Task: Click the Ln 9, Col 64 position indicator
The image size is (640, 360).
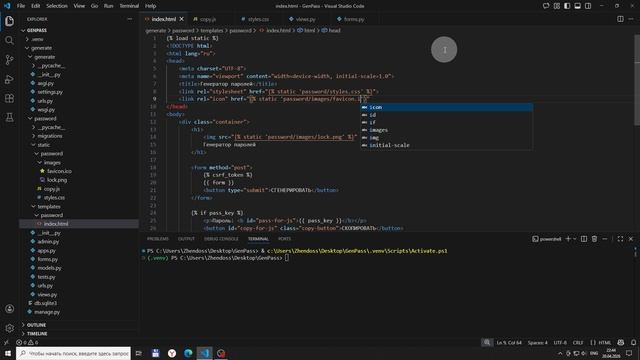Action: [509, 342]
